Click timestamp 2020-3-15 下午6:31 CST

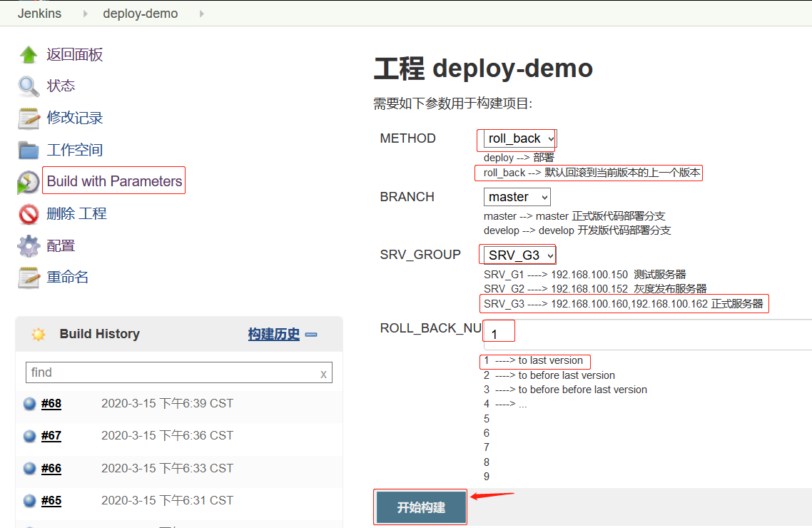[167, 501]
